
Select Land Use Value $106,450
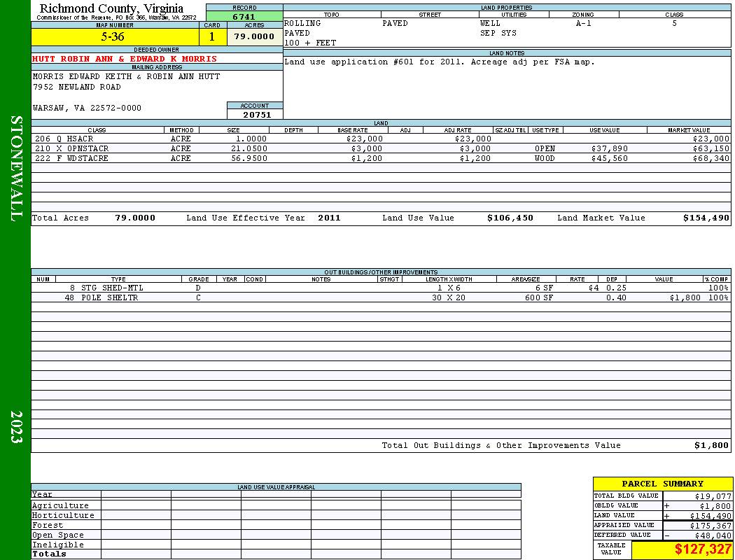click(510, 218)
